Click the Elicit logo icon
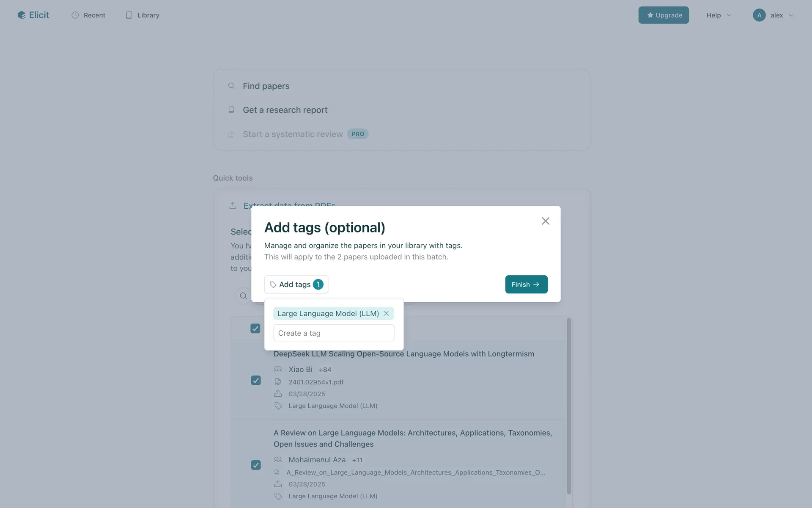Screen dimensions: 812x508 (22, 15)
